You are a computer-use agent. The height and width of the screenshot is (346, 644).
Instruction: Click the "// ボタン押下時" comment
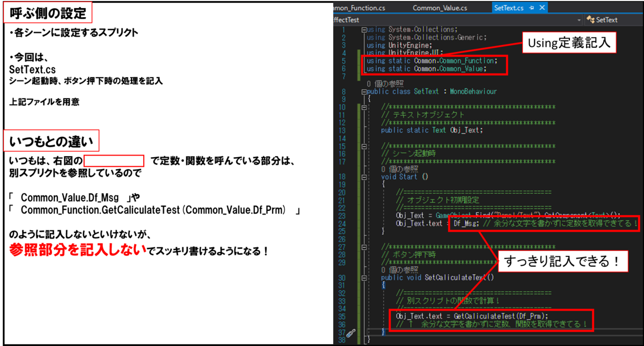[x=408, y=254]
